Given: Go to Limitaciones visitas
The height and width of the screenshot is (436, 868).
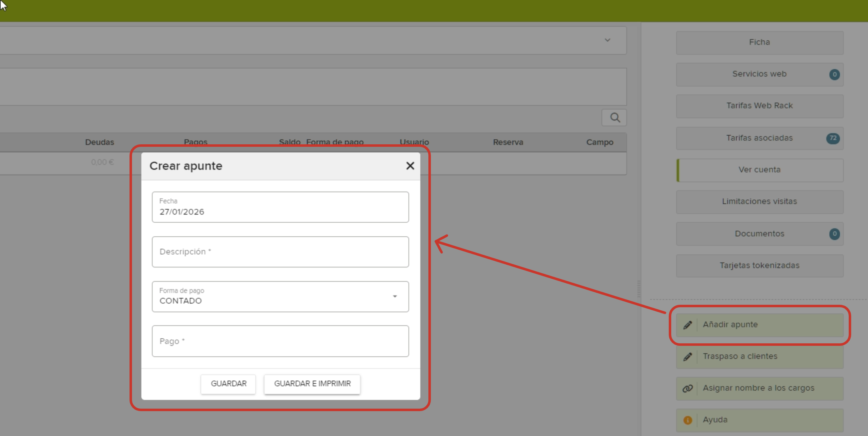Looking at the screenshot, I should coord(759,201).
